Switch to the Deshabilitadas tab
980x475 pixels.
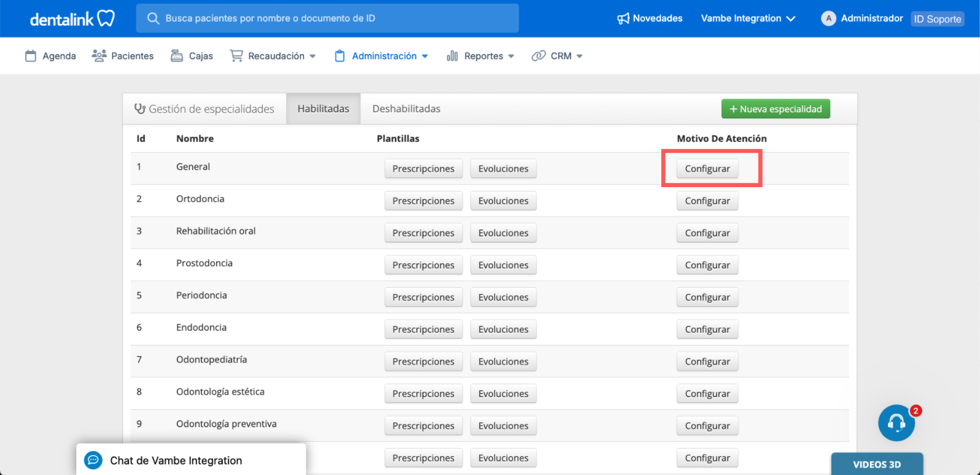point(406,109)
